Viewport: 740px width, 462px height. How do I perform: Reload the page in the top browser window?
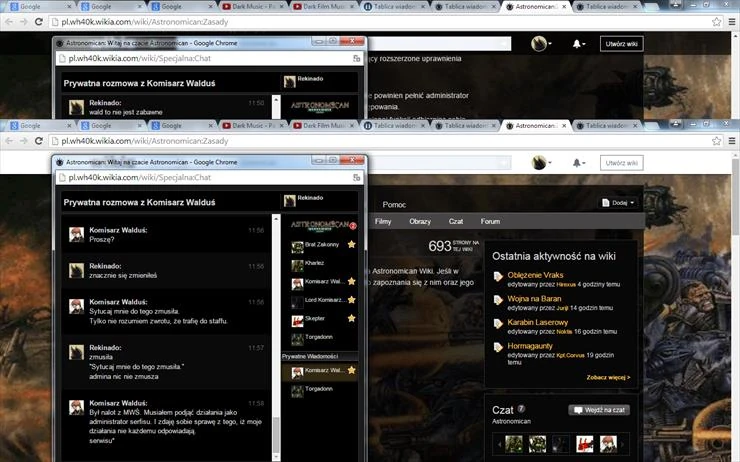[39, 22]
